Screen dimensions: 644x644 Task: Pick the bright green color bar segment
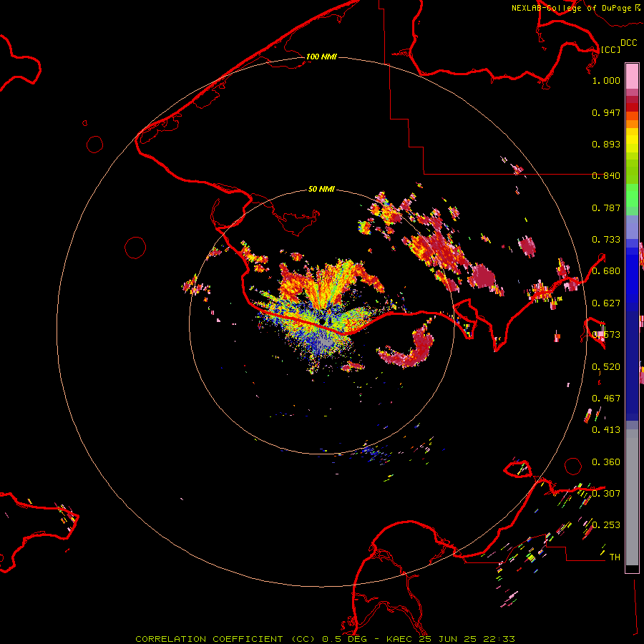632,195
